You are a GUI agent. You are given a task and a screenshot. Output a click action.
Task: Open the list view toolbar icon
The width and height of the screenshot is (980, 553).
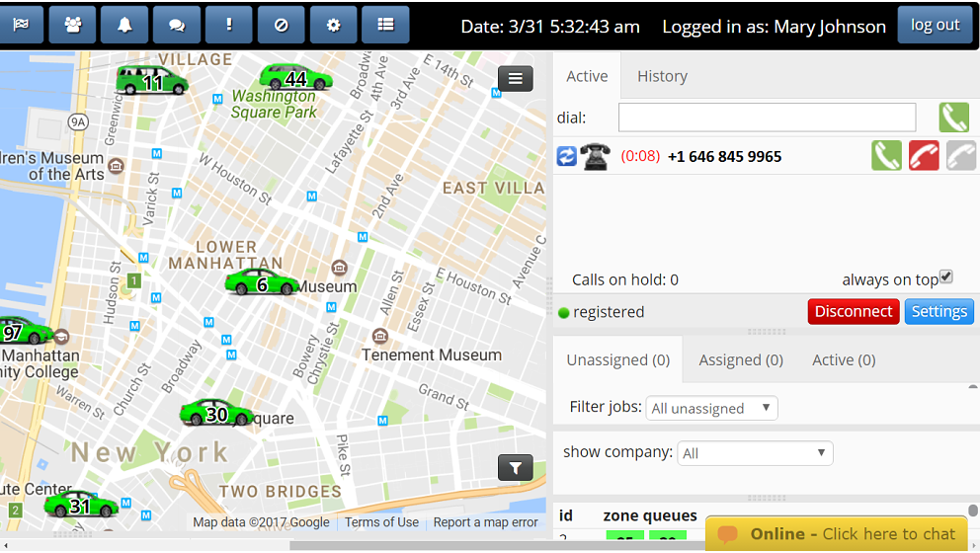385,25
